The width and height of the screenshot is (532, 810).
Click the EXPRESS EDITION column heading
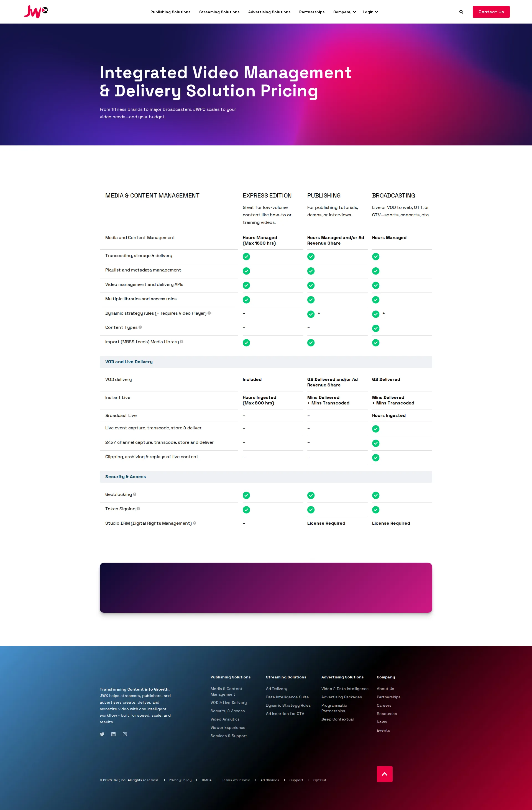(x=267, y=195)
